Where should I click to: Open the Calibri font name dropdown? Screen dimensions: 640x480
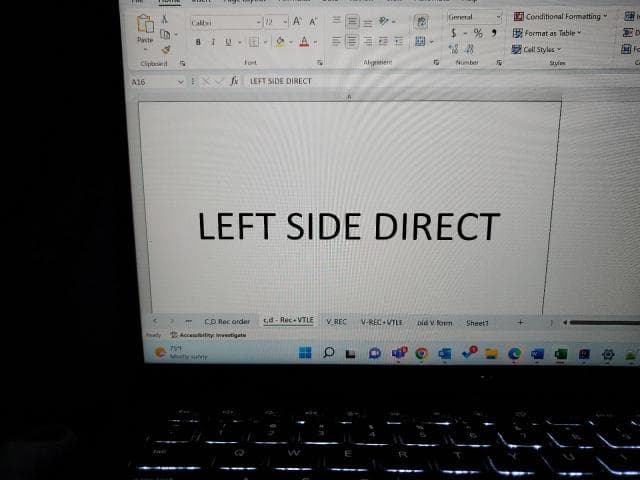click(258, 22)
